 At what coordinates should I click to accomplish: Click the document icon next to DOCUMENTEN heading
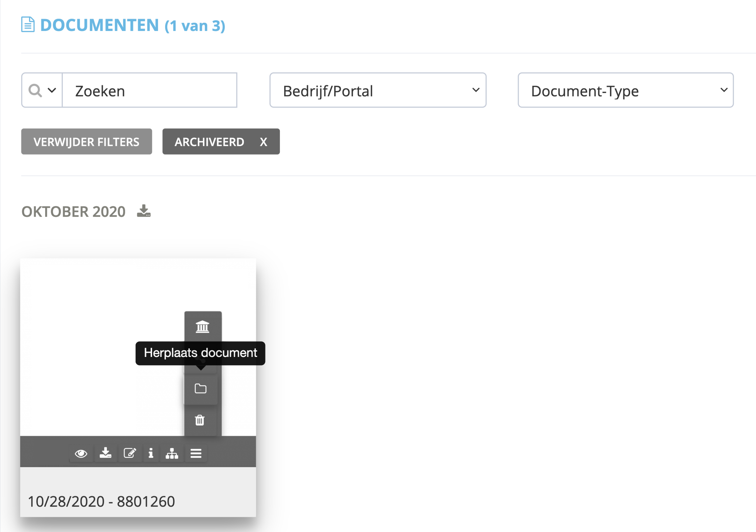[x=28, y=25]
